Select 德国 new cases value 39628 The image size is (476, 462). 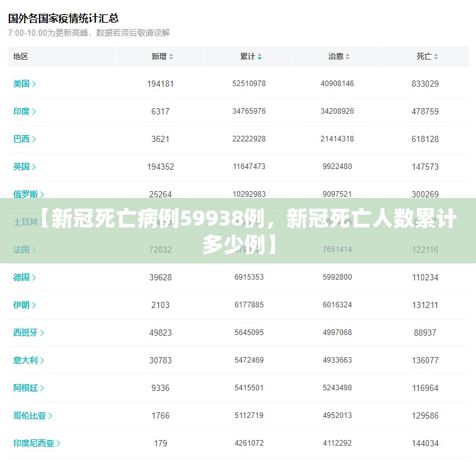[160, 277]
